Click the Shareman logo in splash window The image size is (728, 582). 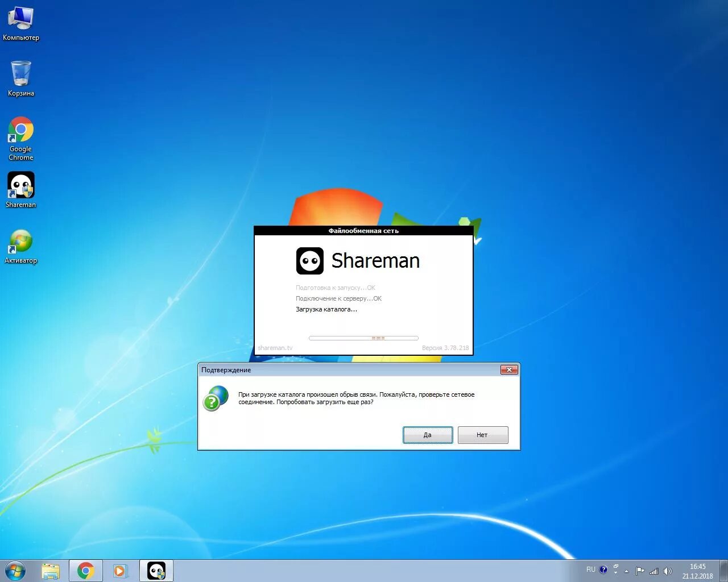pos(310,261)
